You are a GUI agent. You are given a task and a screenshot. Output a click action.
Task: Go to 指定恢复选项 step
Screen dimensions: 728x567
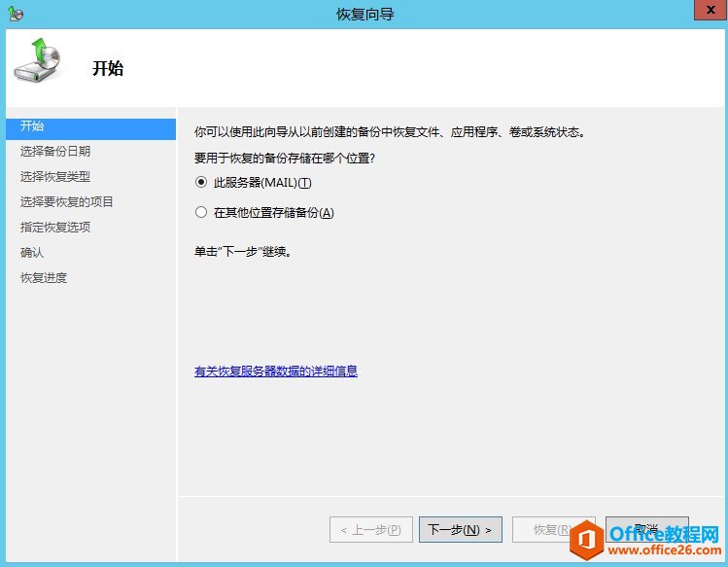(x=55, y=228)
